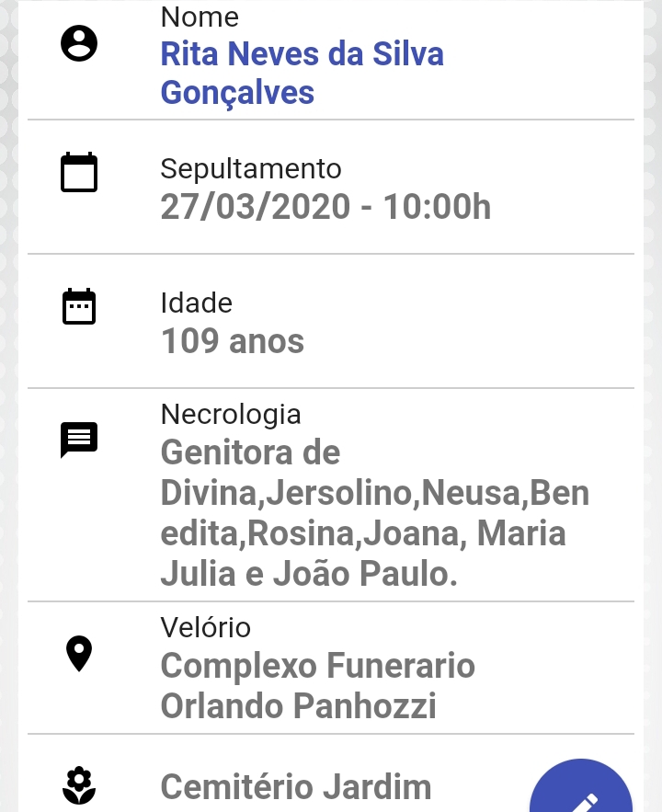Select the 109 anos age value
This screenshot has height=812, width=662.
(233, 341)
